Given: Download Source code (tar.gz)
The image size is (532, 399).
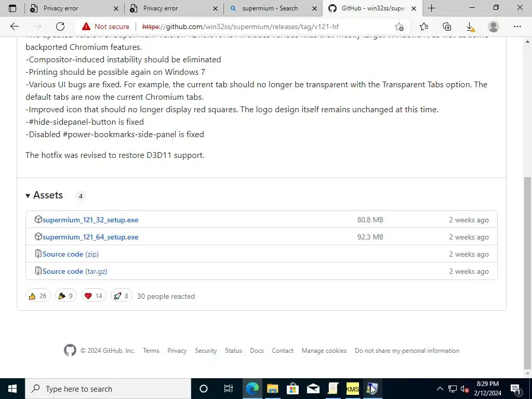Looking at the screenshot, I should [75, 271].
